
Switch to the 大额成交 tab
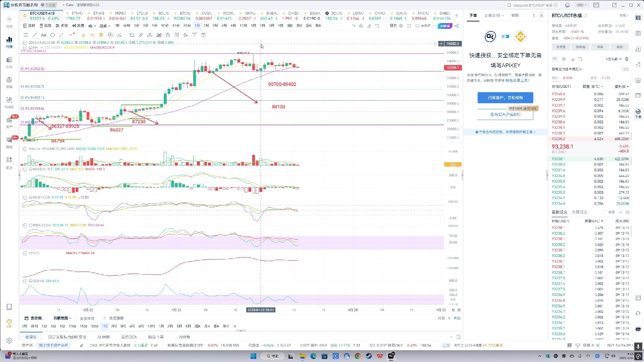click(x=580, y=212)
